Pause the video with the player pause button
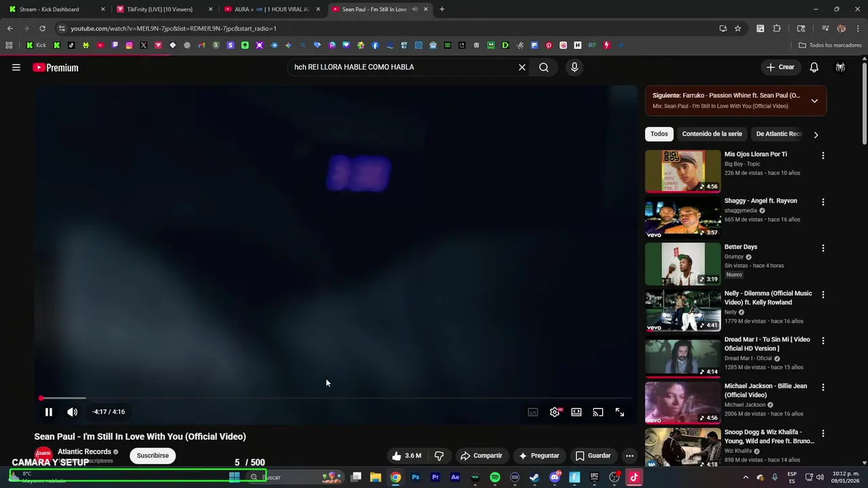Screen dimensions: 868x488 click(49, 412)
